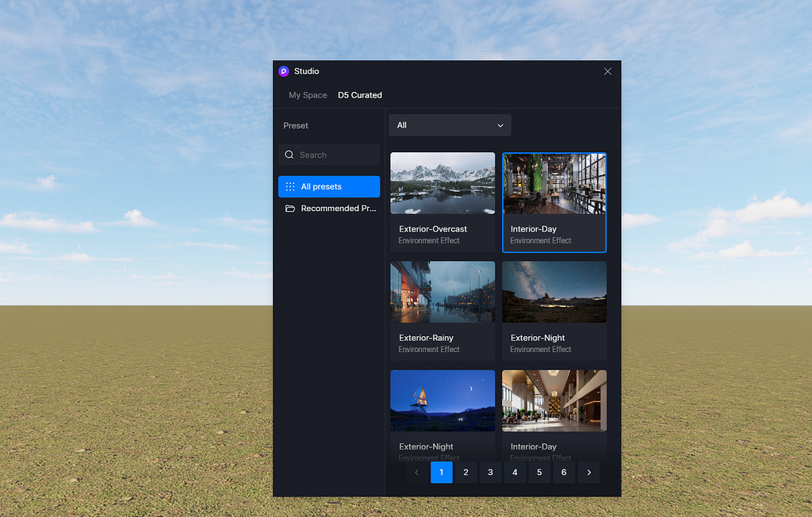Open the All category filter dropdown

(x=450, y=125)
